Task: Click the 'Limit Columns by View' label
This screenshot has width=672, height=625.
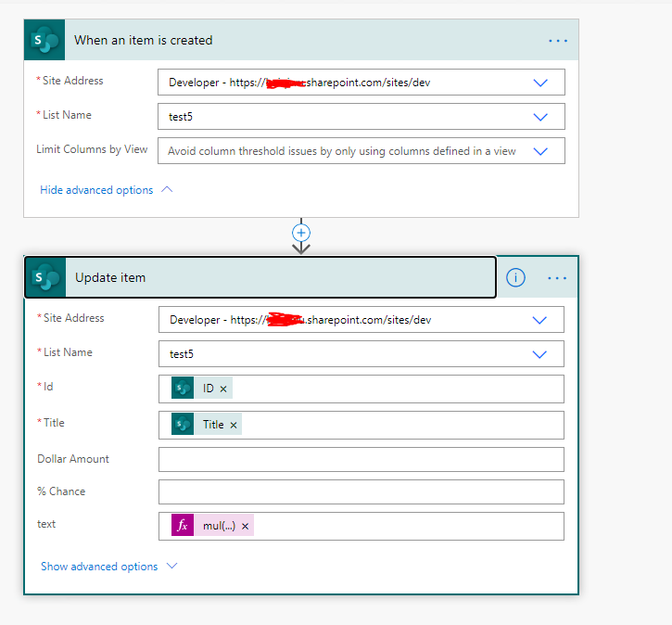Action: pyautogui.click(x=92, y=149)
